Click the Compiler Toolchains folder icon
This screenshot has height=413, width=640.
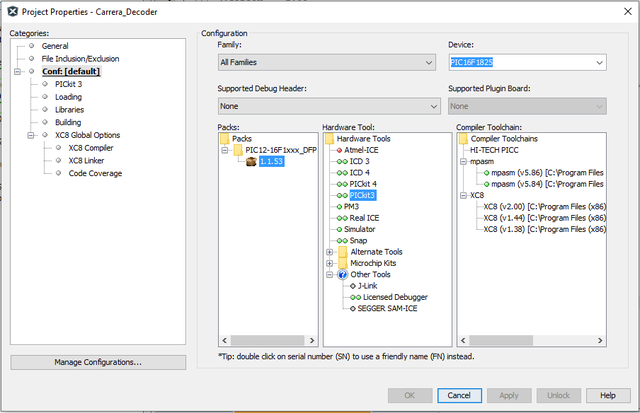[x=463, y=139]
